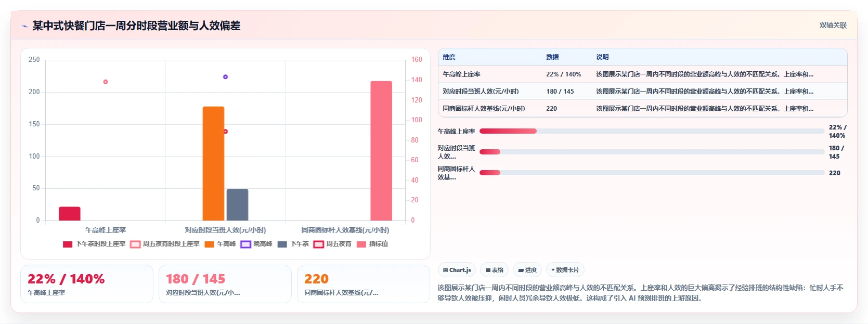868x324 pixels.
Task: Click the 双轴关联 label in header
Action: [833, 25]
